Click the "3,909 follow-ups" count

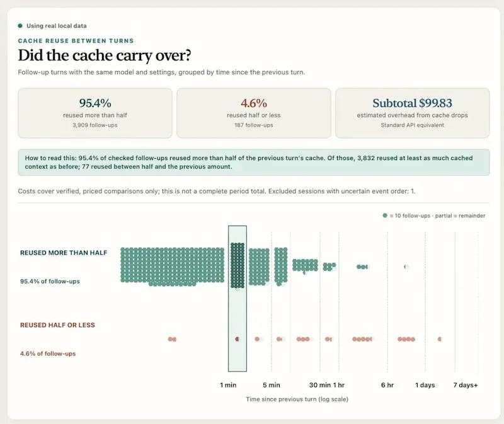95,125
